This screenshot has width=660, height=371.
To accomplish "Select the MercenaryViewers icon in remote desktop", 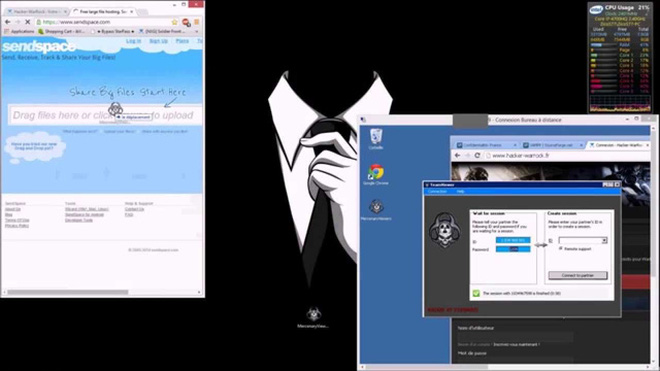I will click(x=376, y=210).
